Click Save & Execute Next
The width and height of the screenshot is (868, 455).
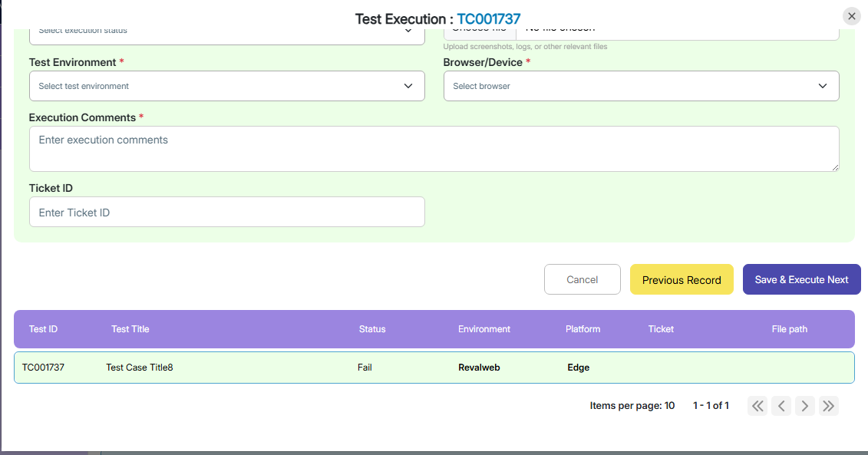801,280
